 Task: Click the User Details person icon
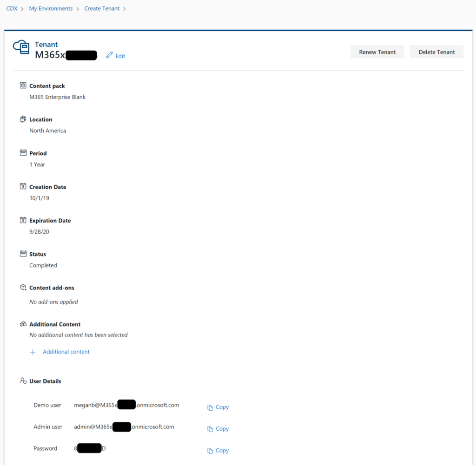pyautogui.click(x=23, y=381)
